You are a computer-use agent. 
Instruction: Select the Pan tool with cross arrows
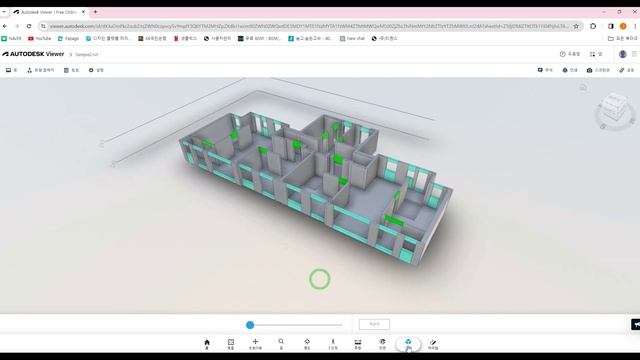255,344
